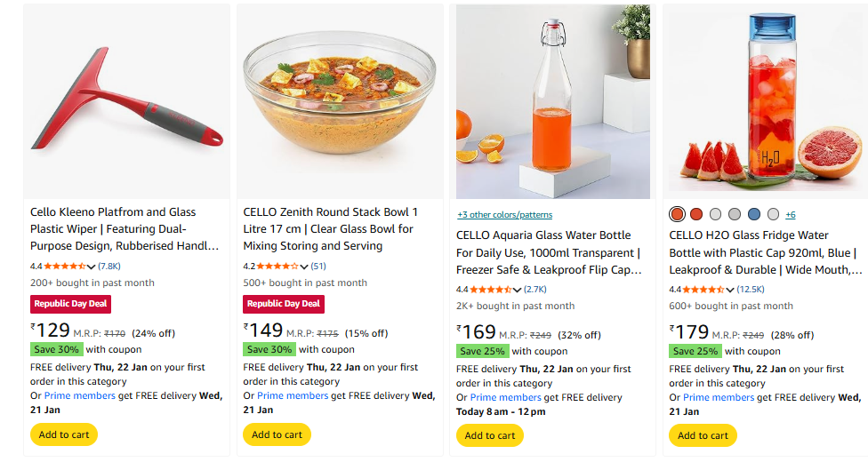Click star rating of Aquaria Glass Water Bottle

[490, 289]
